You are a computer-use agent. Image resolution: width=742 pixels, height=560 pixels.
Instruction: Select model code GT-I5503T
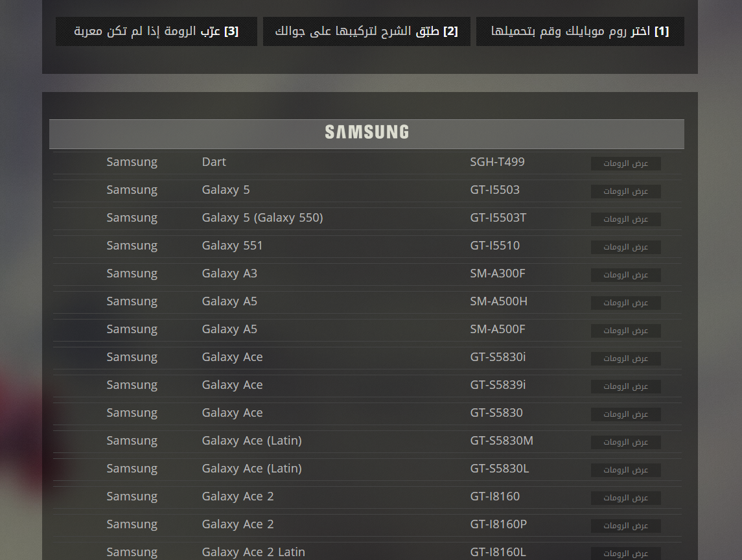coord(498,218)
